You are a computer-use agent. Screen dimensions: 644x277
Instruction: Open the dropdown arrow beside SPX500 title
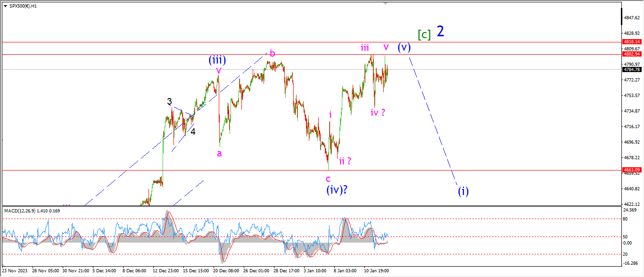click(x=5, y=5)
